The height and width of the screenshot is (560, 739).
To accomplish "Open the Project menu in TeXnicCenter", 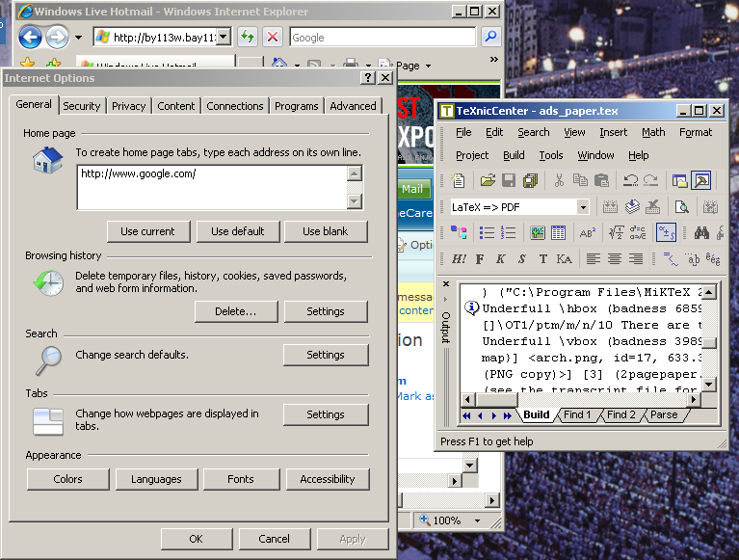I will (x=472, y=155).
